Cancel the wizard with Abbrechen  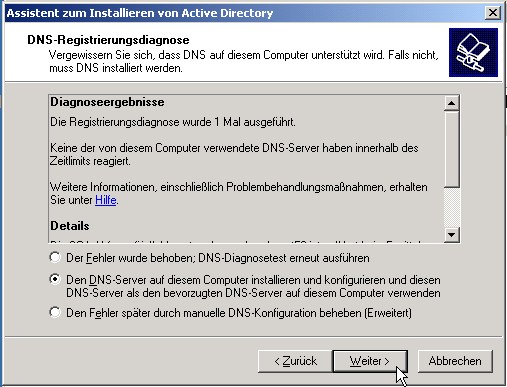pyautogui.click(x=455, y=361)
